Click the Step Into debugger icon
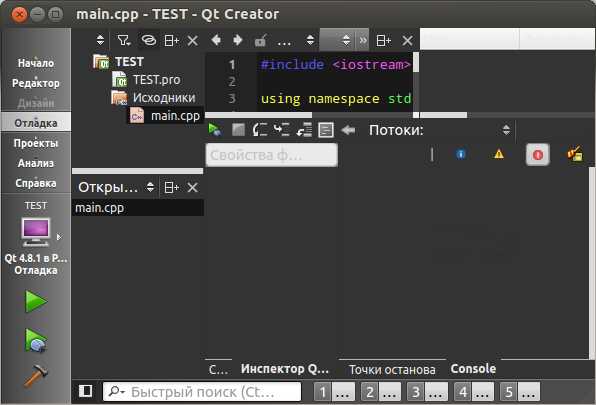Image resolution: width=596 pixels, height=405 pixels. point(282,130)
